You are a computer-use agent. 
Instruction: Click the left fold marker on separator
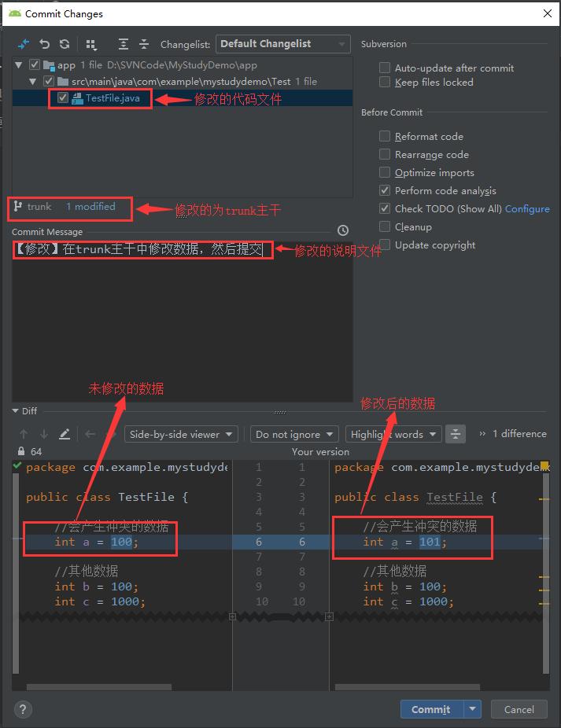click(232, 616)
